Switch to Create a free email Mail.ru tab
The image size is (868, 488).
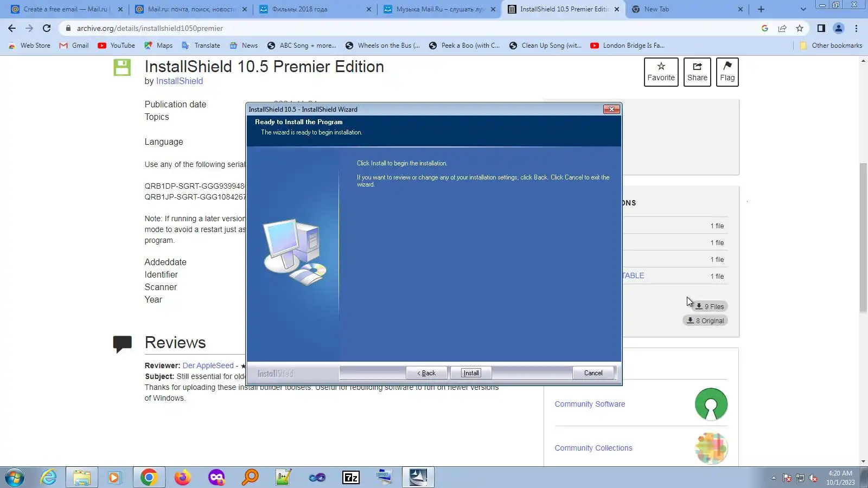click(x=65, y=9)
